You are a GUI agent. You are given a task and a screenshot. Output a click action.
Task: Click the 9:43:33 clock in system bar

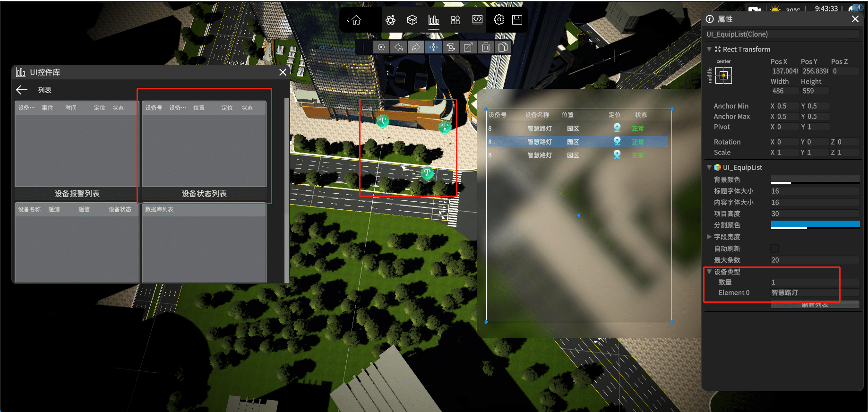tap(826, 9)
